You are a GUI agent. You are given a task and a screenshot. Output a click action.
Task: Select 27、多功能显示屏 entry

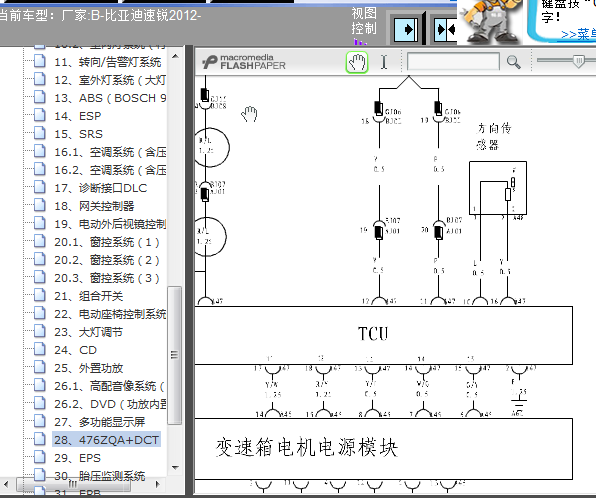click(99, 422)
